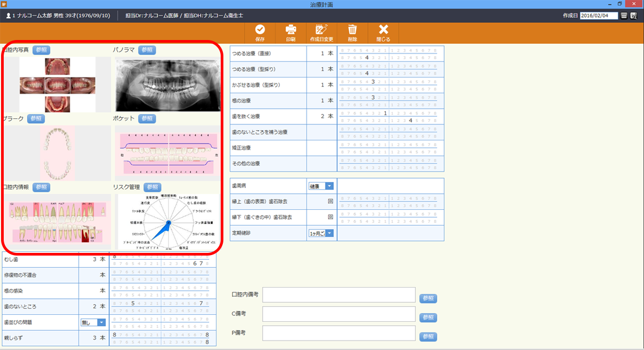Screen dimensions: 644x350
Task: Click the 閉じる X icon in the toolbar
Action: (383, 30)
